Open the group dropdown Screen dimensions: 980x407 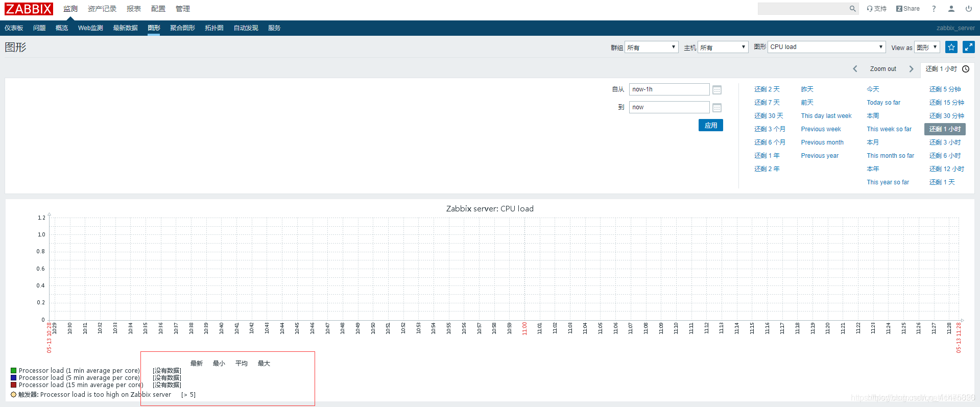click(x=652, y=47)
